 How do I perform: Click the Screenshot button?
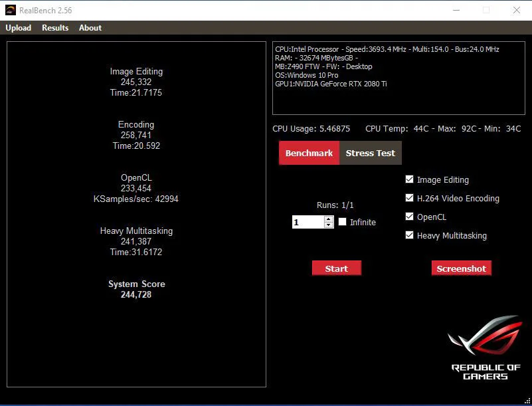(462, 268)
